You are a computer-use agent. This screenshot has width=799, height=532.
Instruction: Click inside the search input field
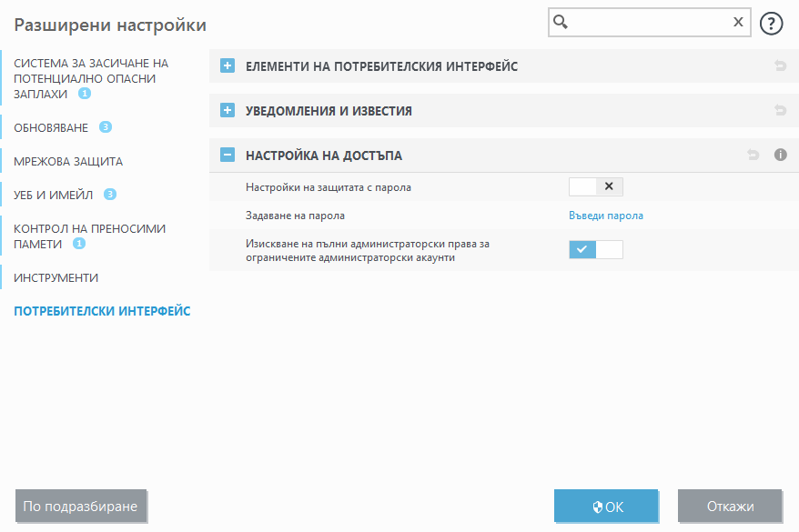[x=646, y=22]
